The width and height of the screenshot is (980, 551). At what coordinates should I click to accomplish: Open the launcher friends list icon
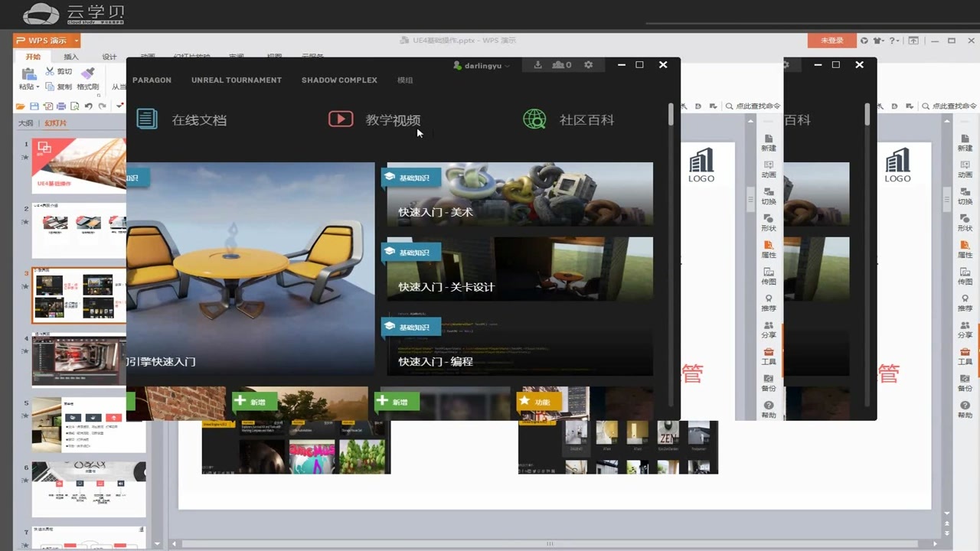click(561, 65)
